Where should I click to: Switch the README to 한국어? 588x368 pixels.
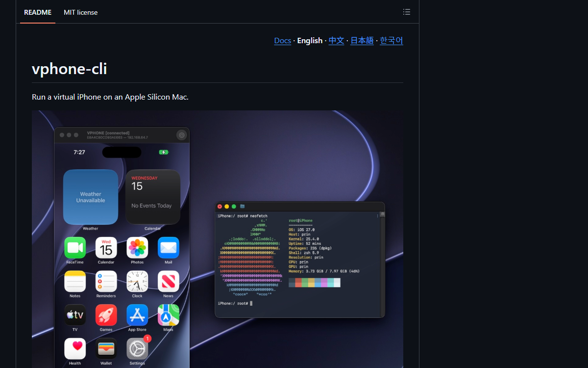392,40
